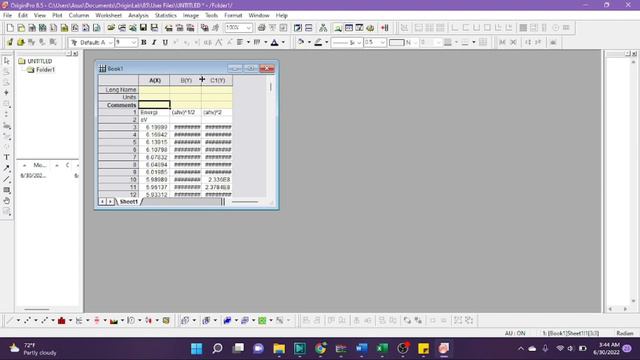Click the green Image plot icon
This screenshot has height=360, width=640.
[x=262, y=321]
